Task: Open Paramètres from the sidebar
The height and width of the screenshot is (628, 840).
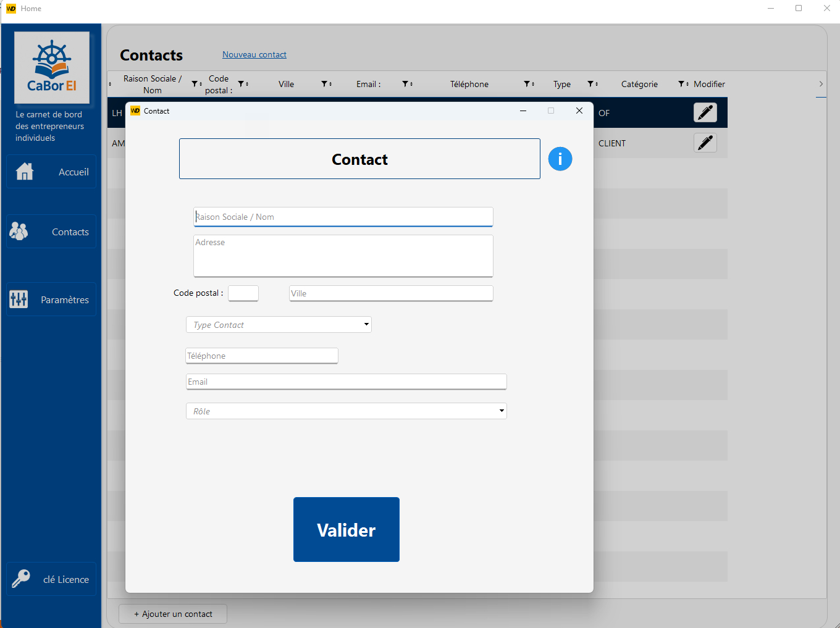Action: [x=51, y=299]
